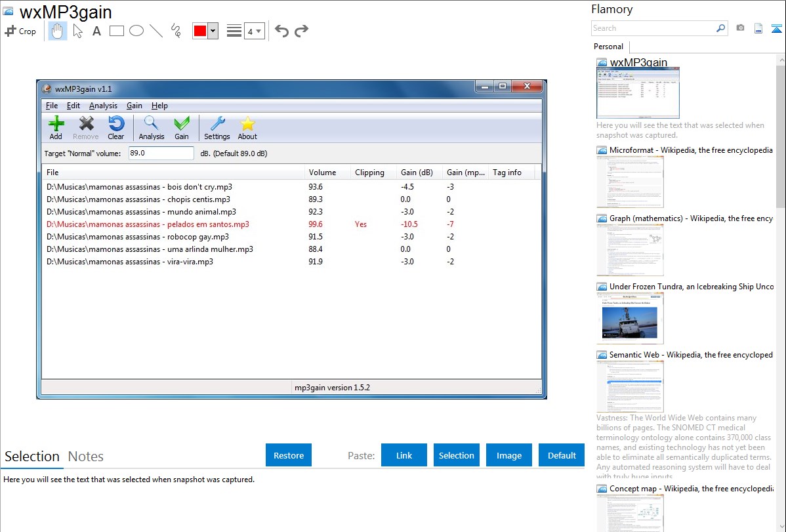
Task: Open the Gain menu in the menu bar
Action: [134, 106]
